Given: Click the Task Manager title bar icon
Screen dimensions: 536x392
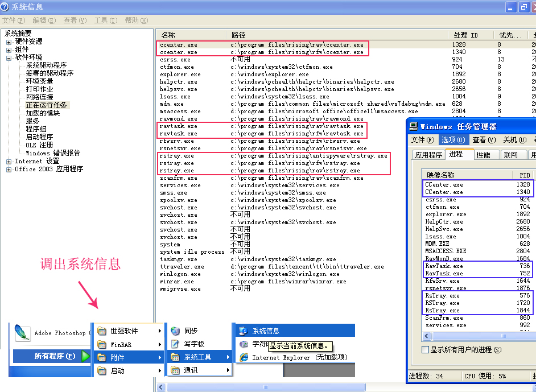Looking at the screenshot, I should (x=414, y=126).
